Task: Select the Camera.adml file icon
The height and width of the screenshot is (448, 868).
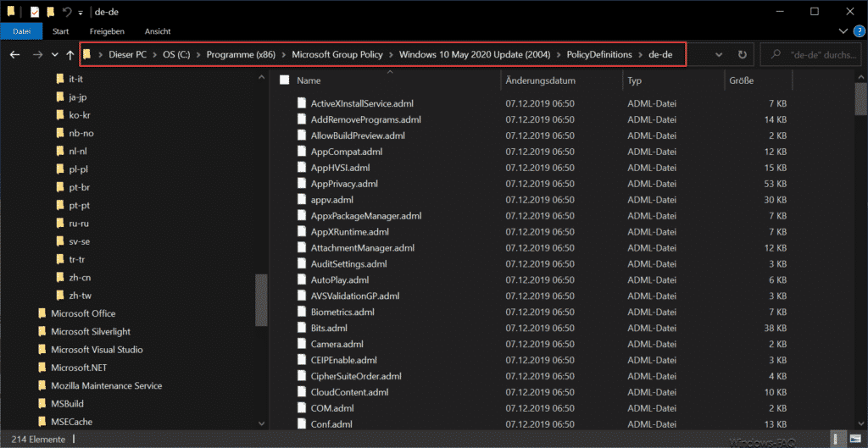Action: [x=301, y=344]
